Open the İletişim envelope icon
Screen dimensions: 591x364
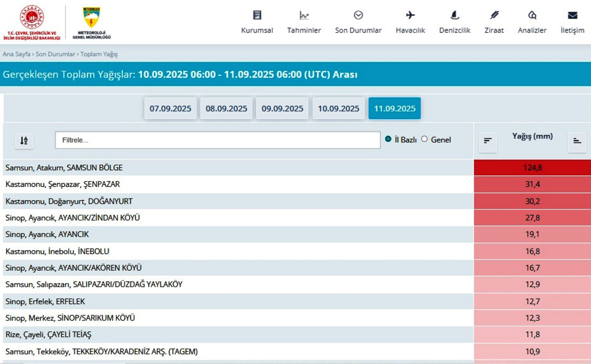point(573,15)
